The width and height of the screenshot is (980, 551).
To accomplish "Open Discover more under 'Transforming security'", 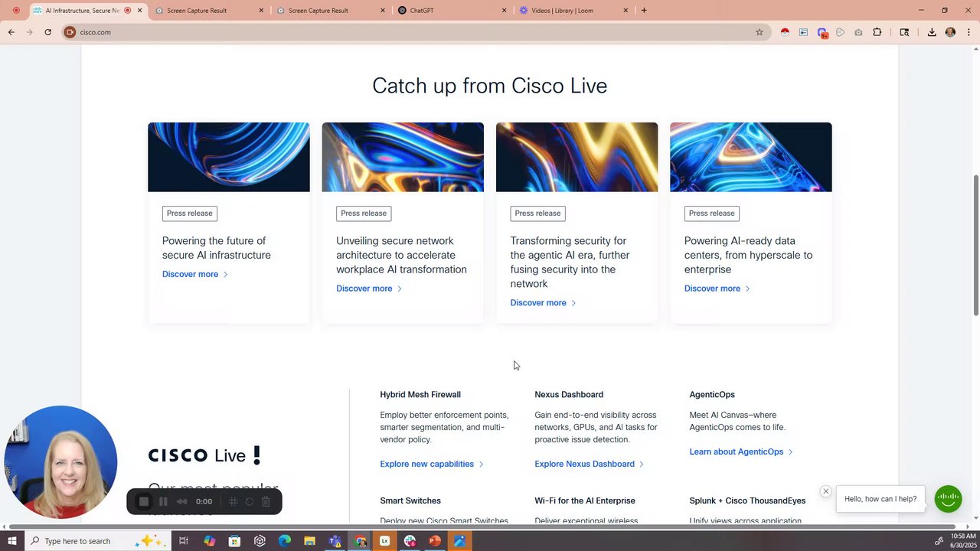I will (543, 303).
